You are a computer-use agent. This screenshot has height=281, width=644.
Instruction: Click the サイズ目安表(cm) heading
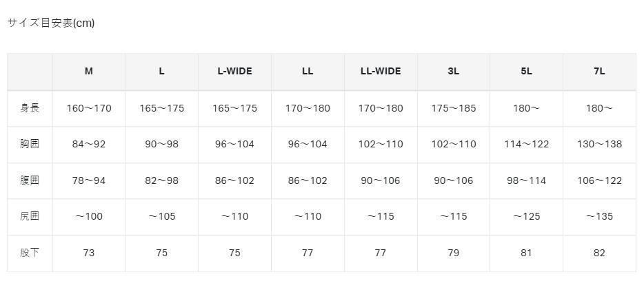pyautogui.click(x=51, y=23)
